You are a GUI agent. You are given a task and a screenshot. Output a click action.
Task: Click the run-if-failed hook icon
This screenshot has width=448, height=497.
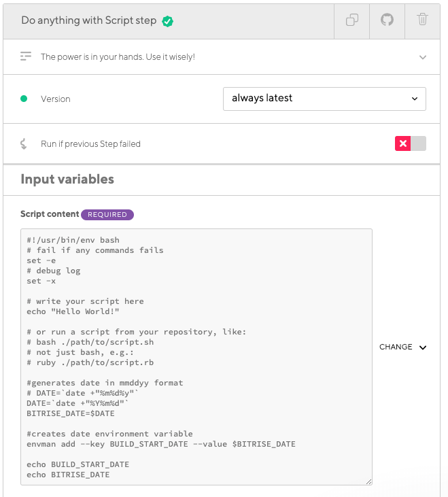23,143
